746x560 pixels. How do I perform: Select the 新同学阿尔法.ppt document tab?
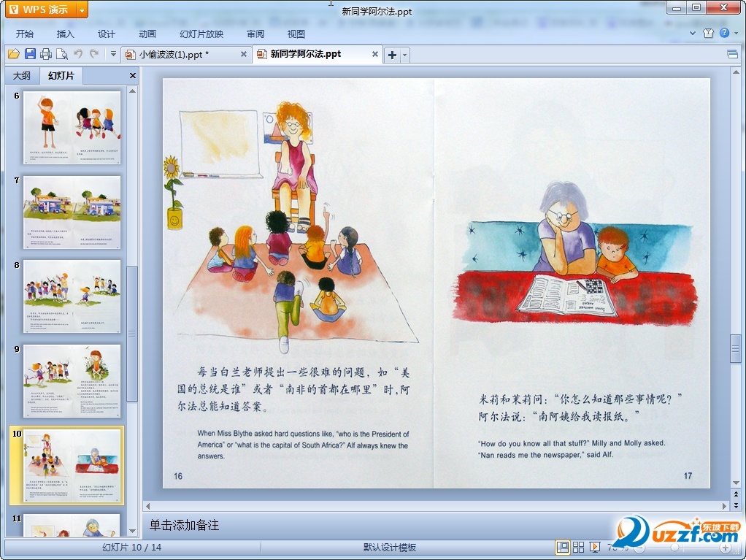(x=306, y=54)
